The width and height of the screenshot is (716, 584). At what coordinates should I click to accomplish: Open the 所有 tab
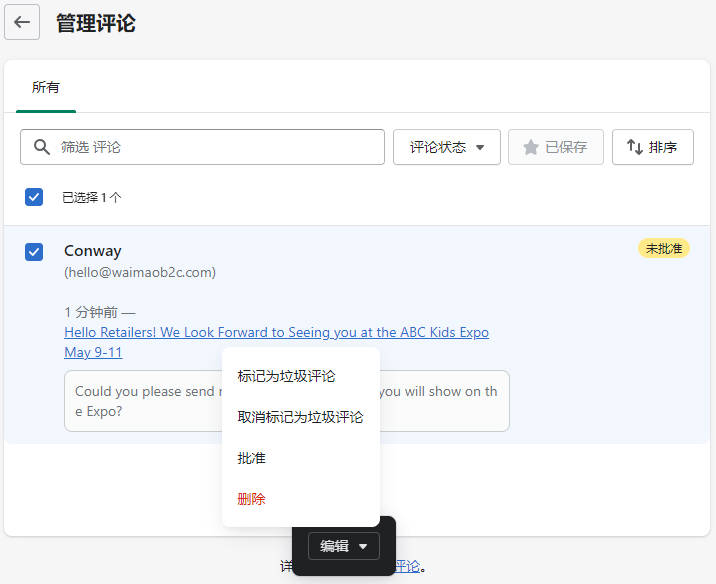46,87
